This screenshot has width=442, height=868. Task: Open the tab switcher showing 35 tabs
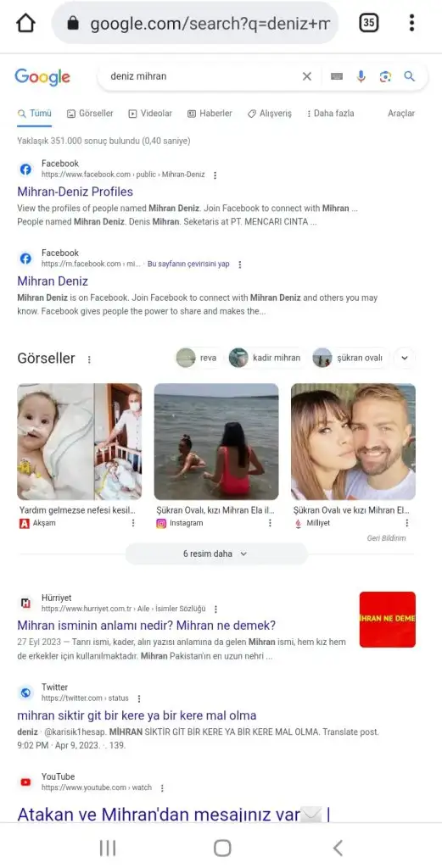pyautogui.click(x=369, y=23)
